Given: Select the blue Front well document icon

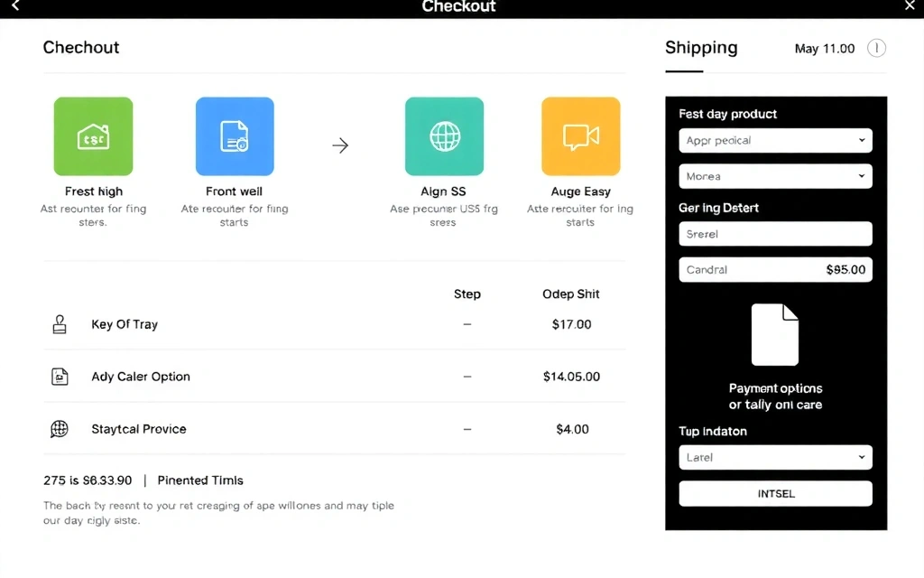Looking at the screenshot, I should click(x=235, y=135).
